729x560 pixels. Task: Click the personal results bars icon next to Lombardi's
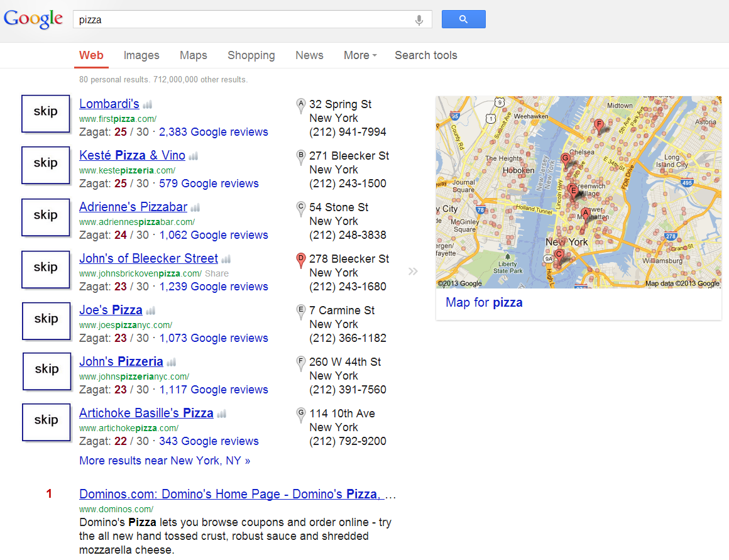[x=147, y=105]
